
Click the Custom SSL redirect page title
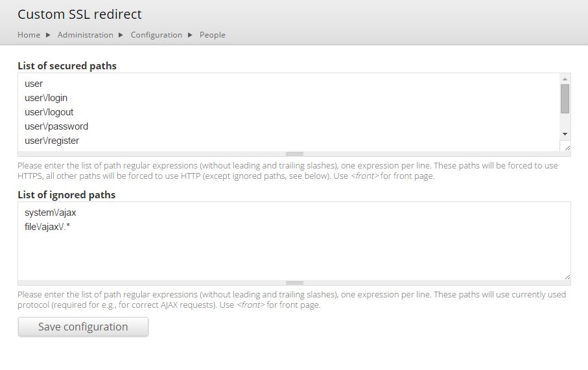pyautogui.click(x=80, y=14)
